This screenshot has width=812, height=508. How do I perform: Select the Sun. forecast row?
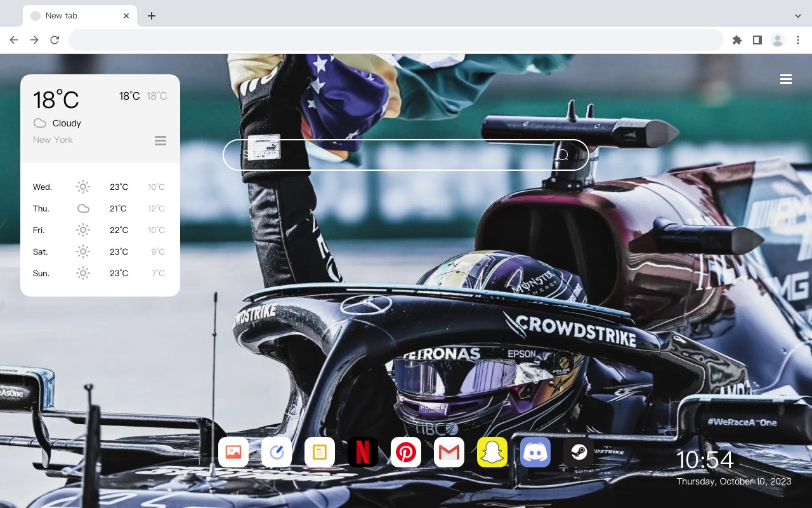click(100, 273)
